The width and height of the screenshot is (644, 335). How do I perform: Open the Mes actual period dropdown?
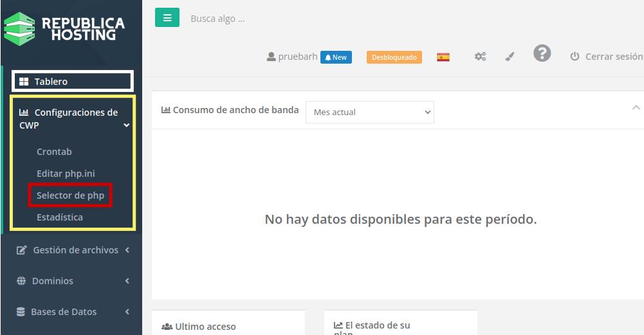tap(370, 112)
